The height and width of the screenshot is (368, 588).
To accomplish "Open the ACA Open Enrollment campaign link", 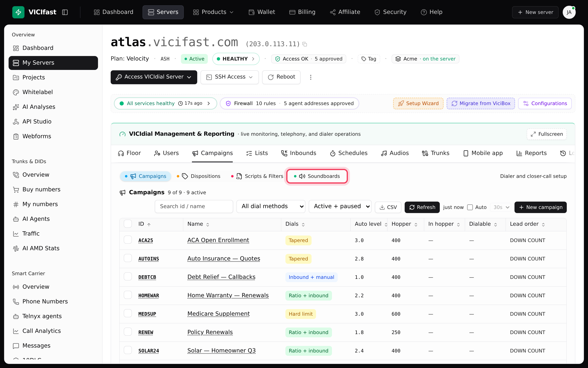I will (x=218, y=240).
